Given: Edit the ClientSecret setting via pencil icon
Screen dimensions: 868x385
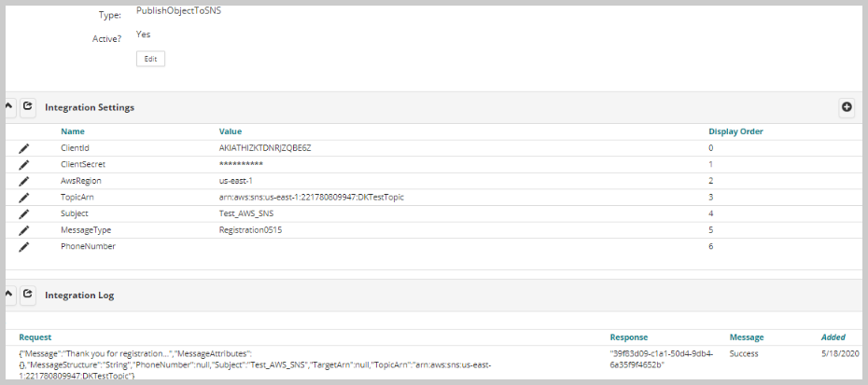Looking at the screenshot, I should tap(24, 164).
